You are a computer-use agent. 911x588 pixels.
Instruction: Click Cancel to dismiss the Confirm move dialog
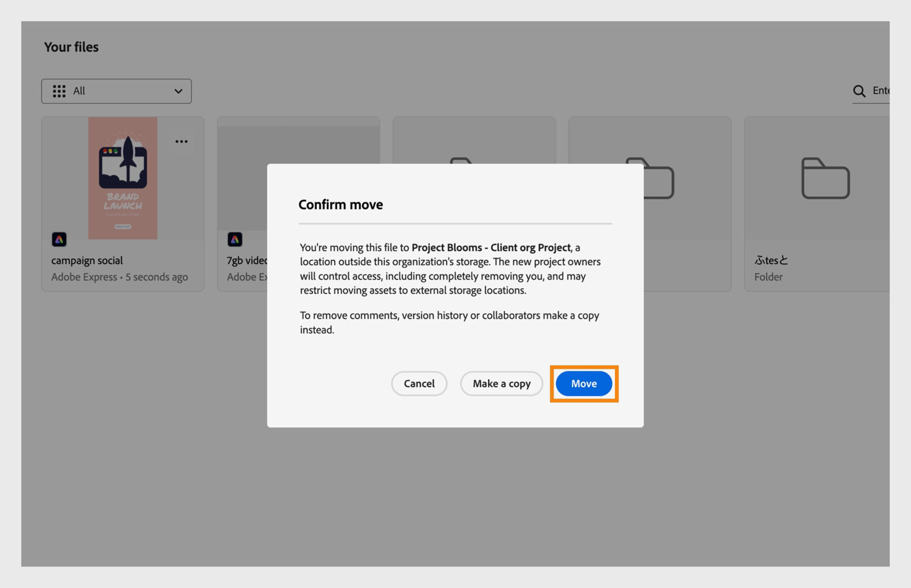tap(419, 384)
